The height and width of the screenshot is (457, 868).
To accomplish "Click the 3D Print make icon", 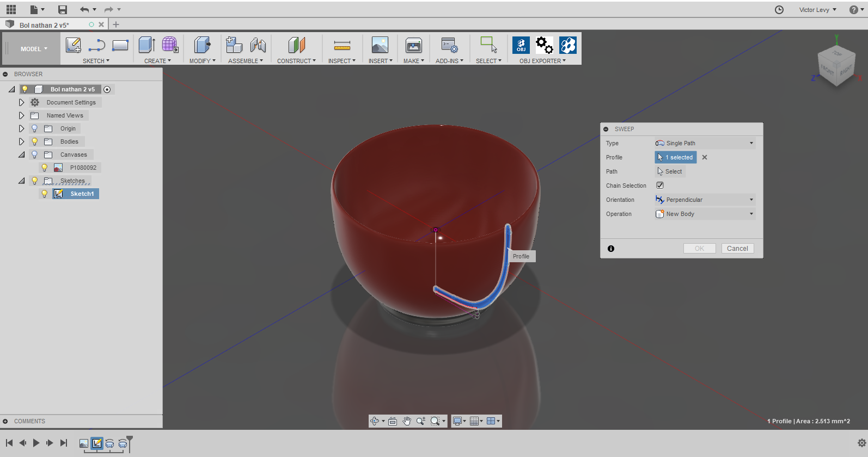I will tap(413, 45).
